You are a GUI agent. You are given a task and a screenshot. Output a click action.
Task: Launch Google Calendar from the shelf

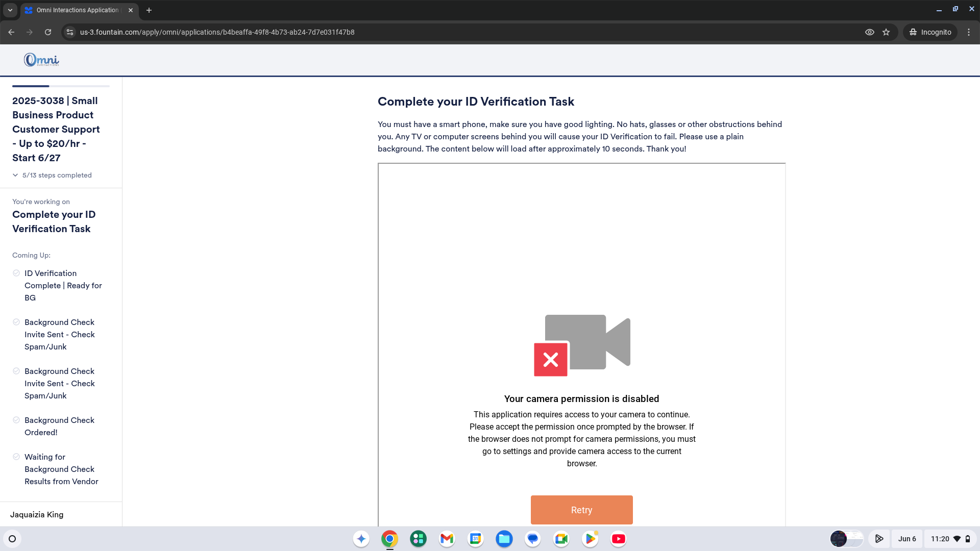click(x=475, y=539)
